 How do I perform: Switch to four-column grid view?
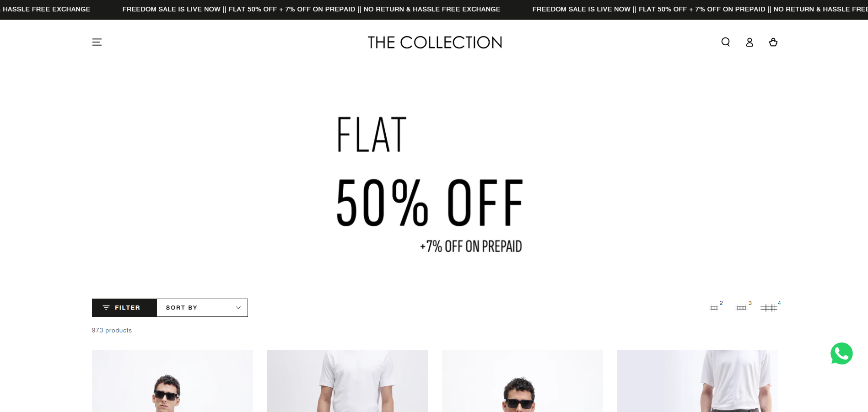(x=771, y=307)
